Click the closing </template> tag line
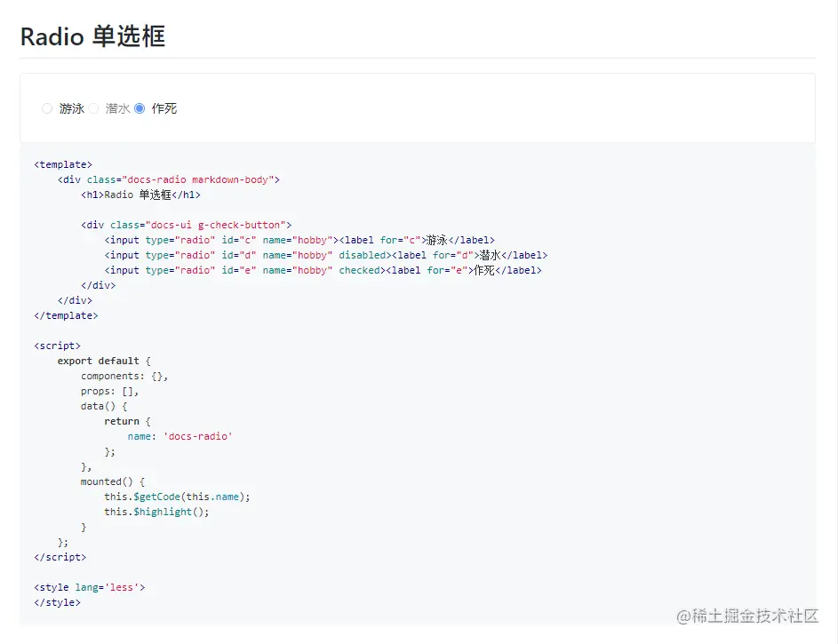 [x=66, y=315]
